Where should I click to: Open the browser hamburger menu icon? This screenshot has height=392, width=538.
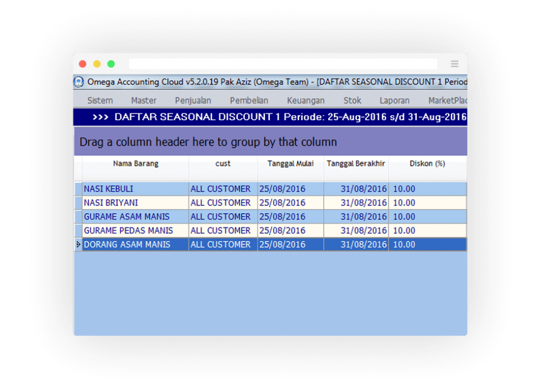point(454,63)
